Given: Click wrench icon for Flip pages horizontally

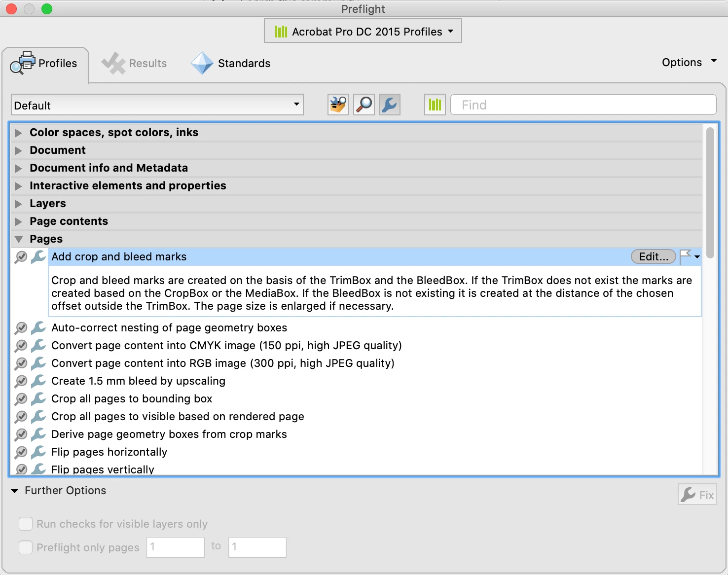Looking at the screenshot, I should tap(38, 452).
